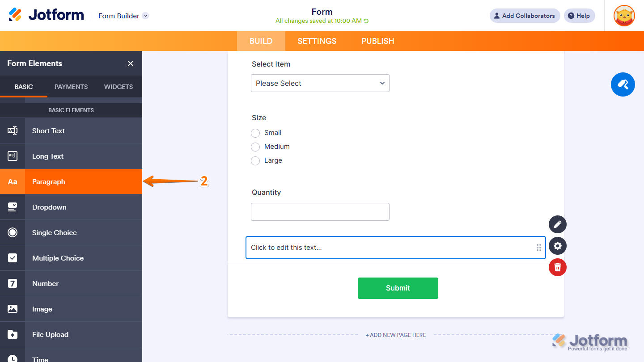This screenshot has height=362, width=644.
Task: Click the Submit button
Action: [x=398, y=288]
